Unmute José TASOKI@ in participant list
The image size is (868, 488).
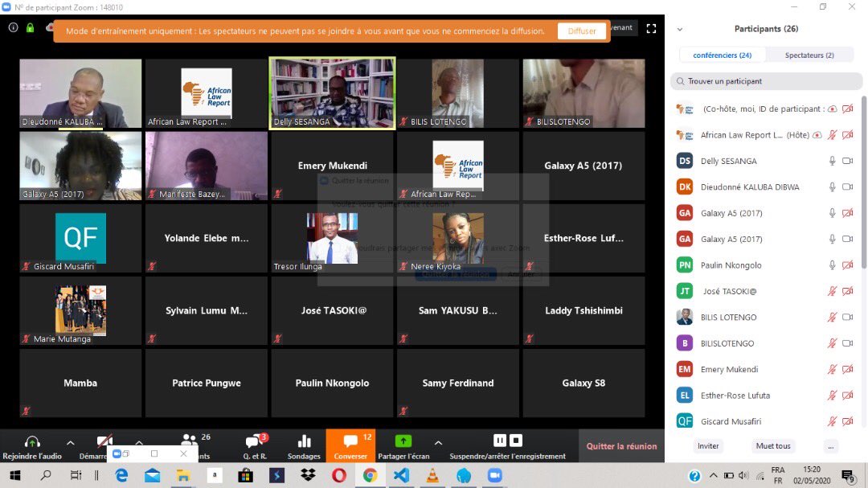[x=832, y=291]
